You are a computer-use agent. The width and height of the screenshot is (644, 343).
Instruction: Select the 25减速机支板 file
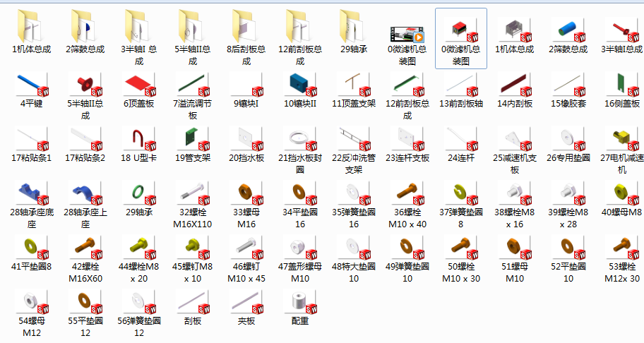(515, 150)
